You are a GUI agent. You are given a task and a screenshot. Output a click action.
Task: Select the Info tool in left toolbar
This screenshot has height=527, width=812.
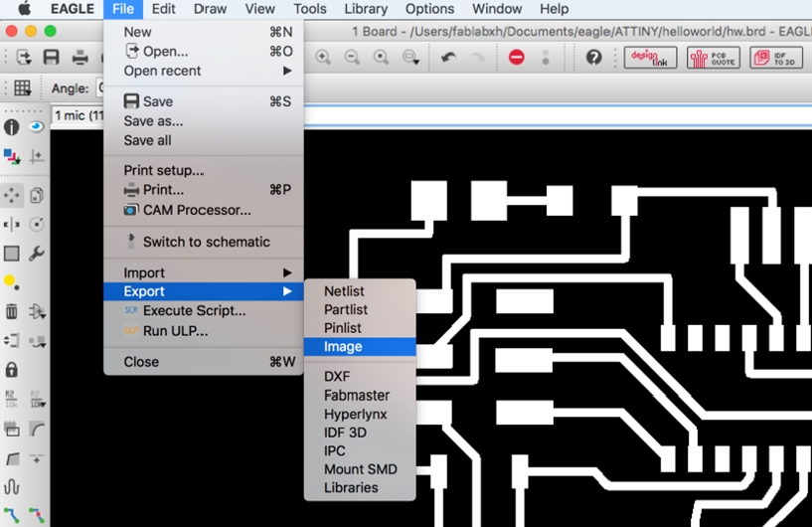point(11,127)
